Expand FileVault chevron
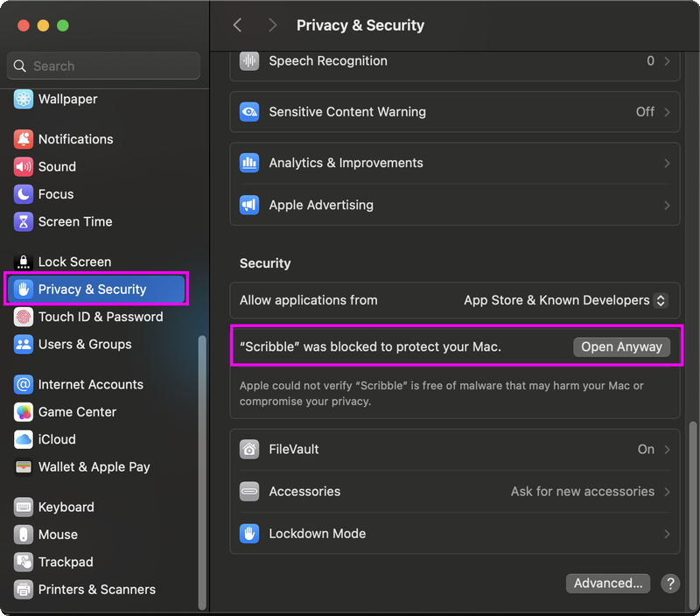This screenshot has height=616, width=700. coord(667,450)
